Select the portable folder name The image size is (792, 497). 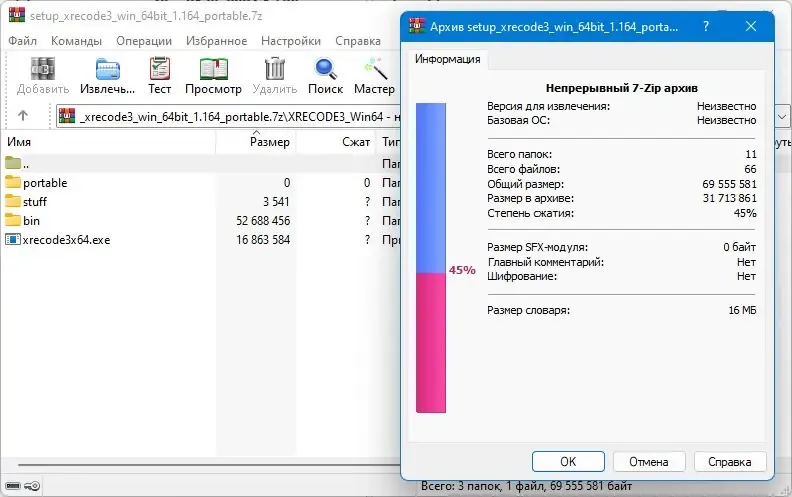coord(45,182)
